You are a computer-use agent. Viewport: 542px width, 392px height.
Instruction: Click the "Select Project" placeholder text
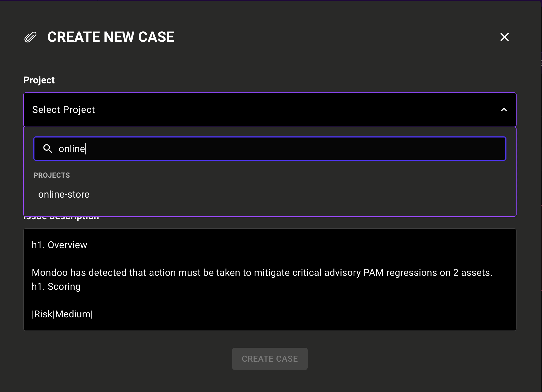click(x=63, y=110)
